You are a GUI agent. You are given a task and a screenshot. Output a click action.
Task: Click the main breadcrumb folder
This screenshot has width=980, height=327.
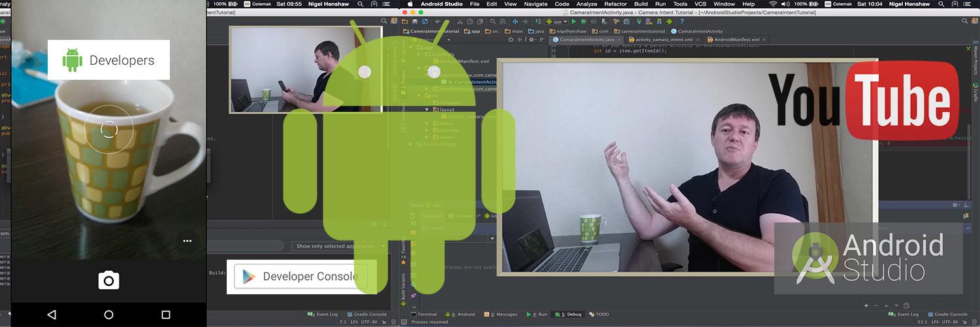click(514, 31)
